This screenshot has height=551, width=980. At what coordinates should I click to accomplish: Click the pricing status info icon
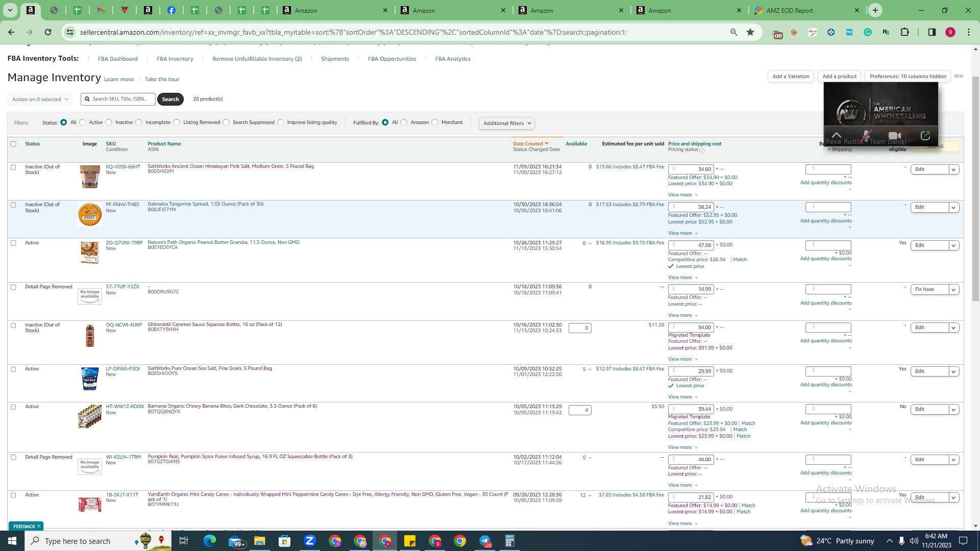[702, 151]
